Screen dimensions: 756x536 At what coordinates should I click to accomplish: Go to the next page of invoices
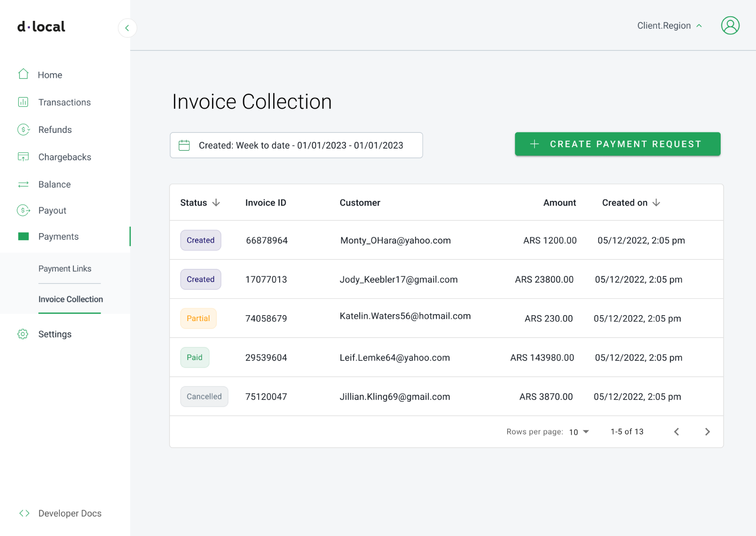tap(707, 432)
